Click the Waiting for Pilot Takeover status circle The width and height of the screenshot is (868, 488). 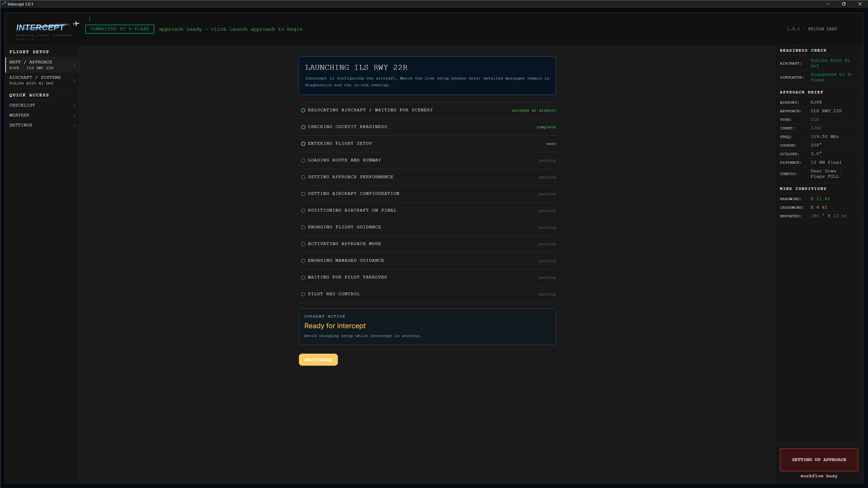point(303,277)
